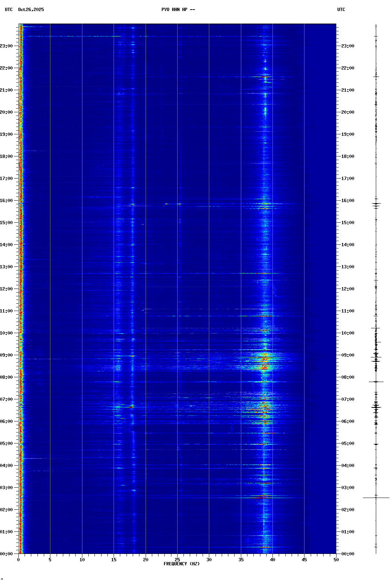This screenshot has height=583, width=392.
Task: Click the UTC label at top right
Action: (341, 10)
